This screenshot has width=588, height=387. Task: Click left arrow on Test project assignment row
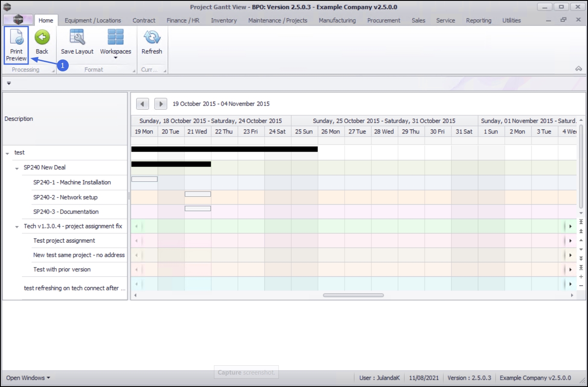point(137,241)
